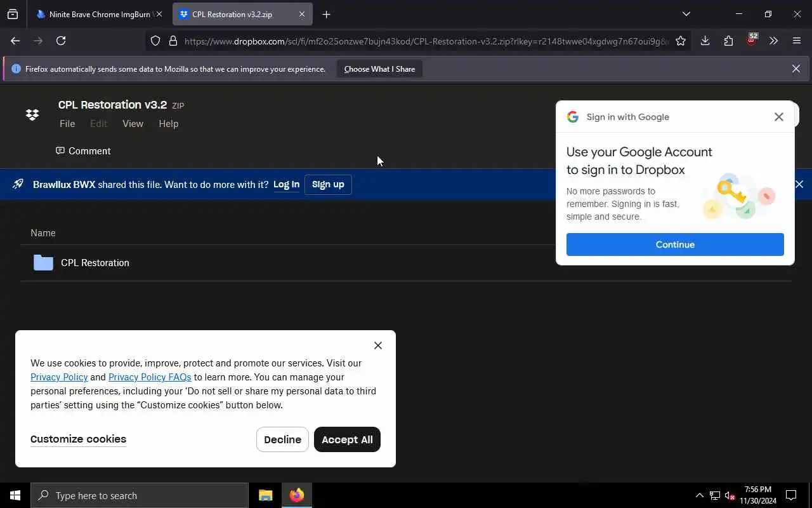812x508 pixels.
Task: Close the CPL Restoration v3.2.zip tab
Action: 302,14
